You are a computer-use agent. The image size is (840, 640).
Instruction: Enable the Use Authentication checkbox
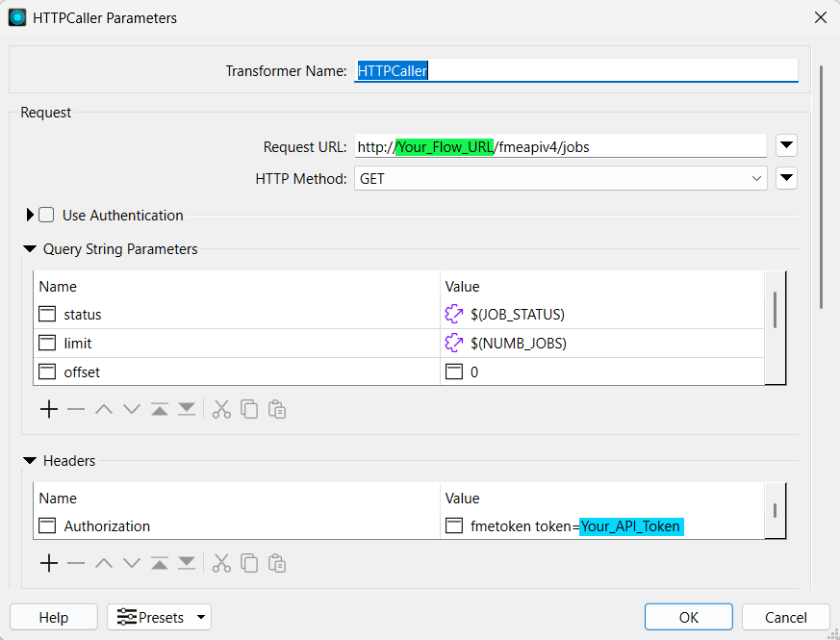point(46,215)
